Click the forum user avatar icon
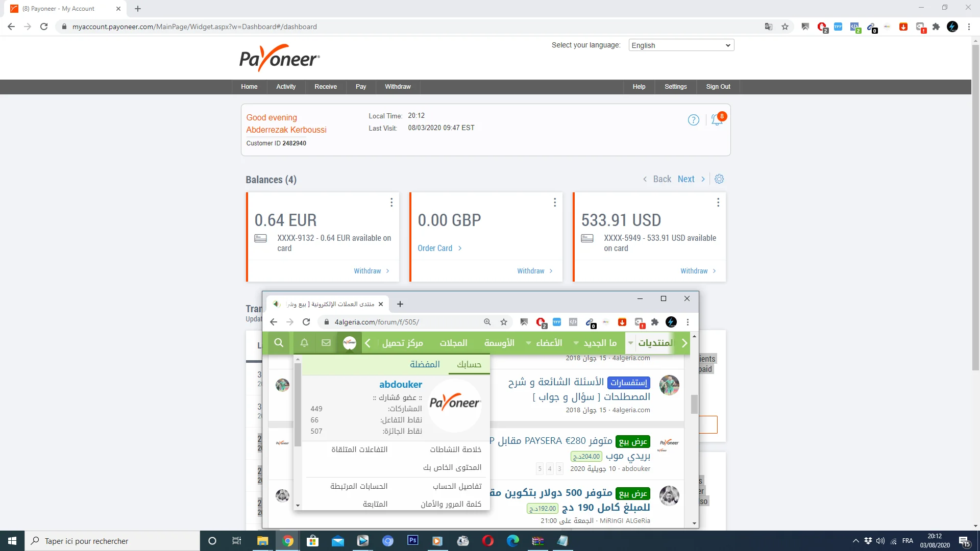The image size is (980, 551). click(x=349, y=343)
